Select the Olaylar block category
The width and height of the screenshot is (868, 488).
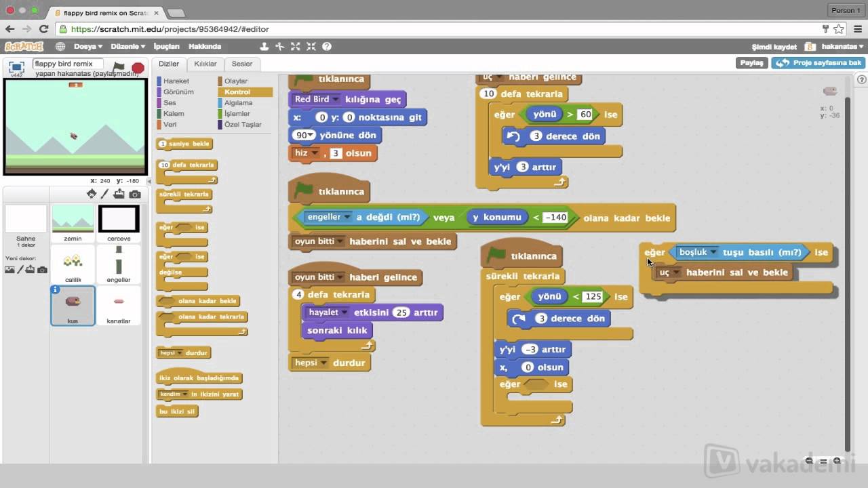pos(236,81)
